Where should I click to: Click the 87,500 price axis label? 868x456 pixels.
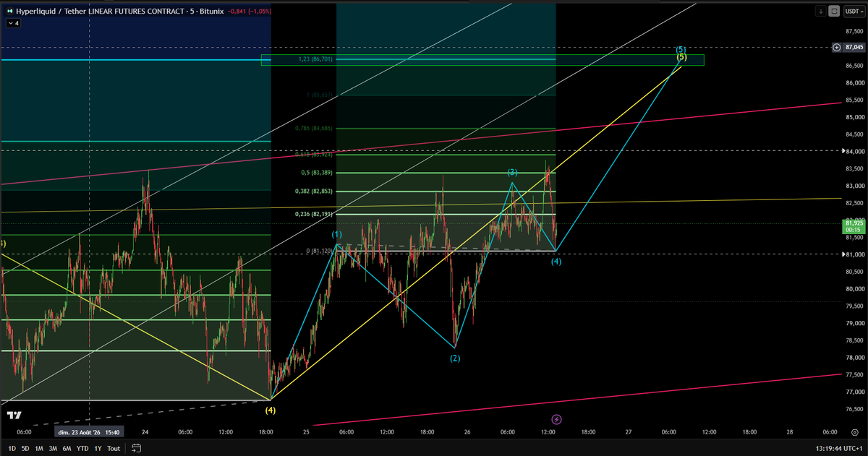(x=854, y=31)
